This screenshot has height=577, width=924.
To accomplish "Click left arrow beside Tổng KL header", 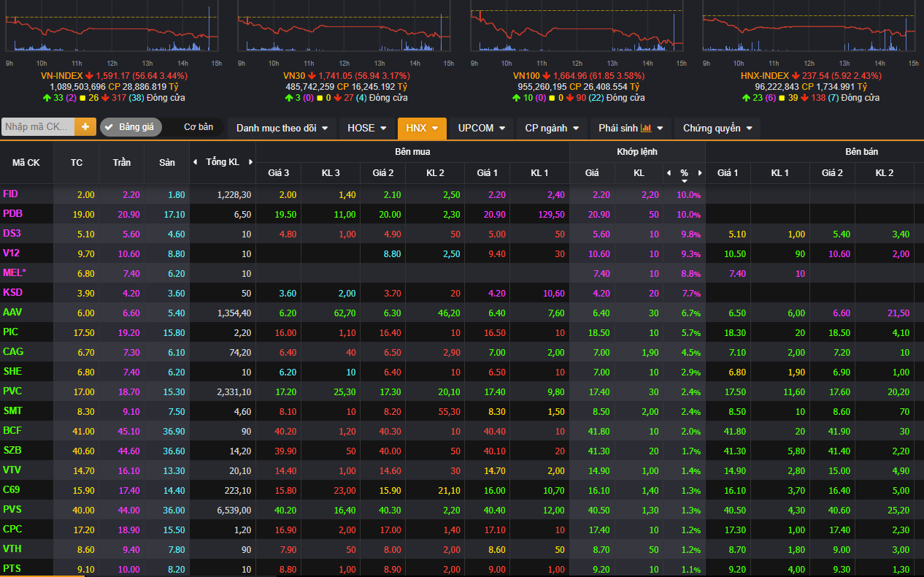I will (195, 162).
